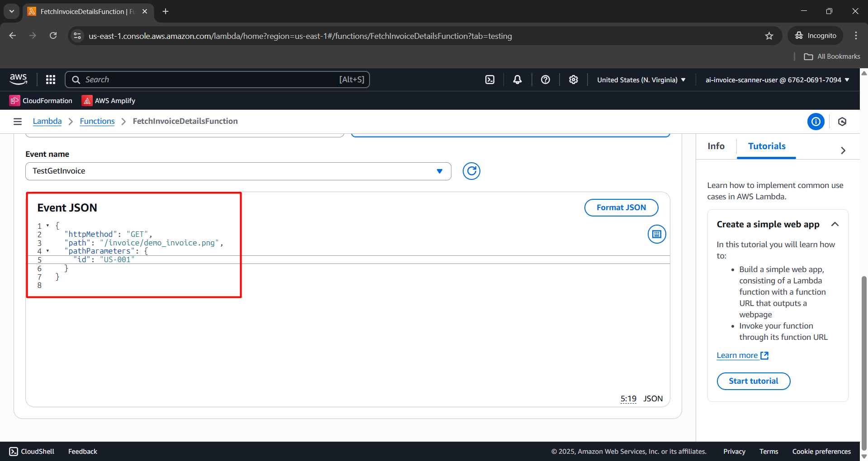Expand the ai-invoice-scanner-user account menu
868x461 pixels.
(x=777, y=80)
